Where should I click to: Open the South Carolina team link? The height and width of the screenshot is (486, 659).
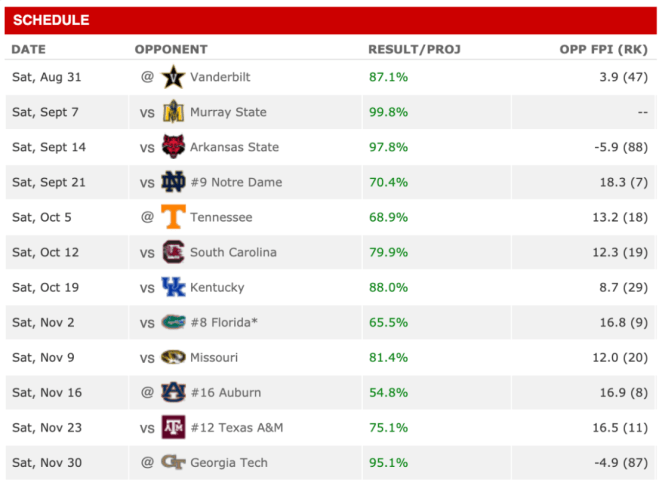click(x=233, y=252)
